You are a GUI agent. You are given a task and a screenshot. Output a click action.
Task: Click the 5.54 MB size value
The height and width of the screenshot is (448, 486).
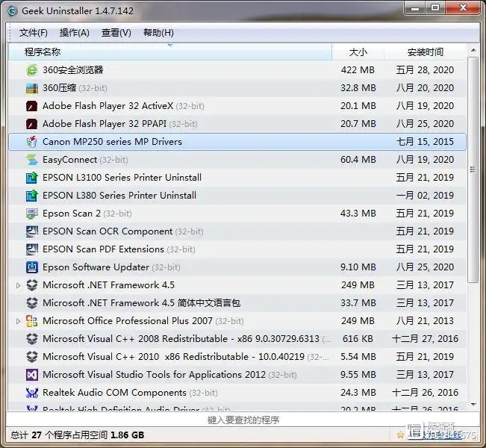coord(358,357)
